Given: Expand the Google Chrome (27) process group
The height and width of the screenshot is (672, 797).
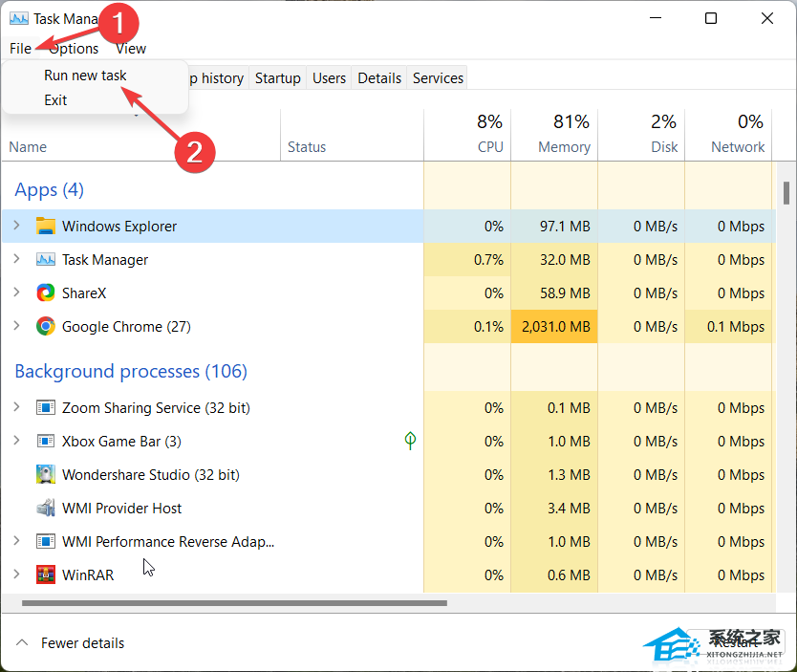Looking at the screenshot, I should click(x=17, y=326).
